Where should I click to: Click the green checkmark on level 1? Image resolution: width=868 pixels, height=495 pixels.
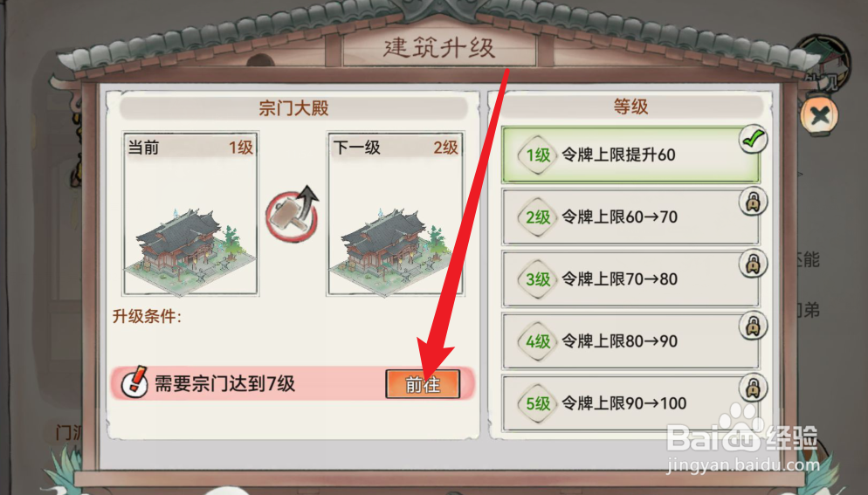(753, 140)
